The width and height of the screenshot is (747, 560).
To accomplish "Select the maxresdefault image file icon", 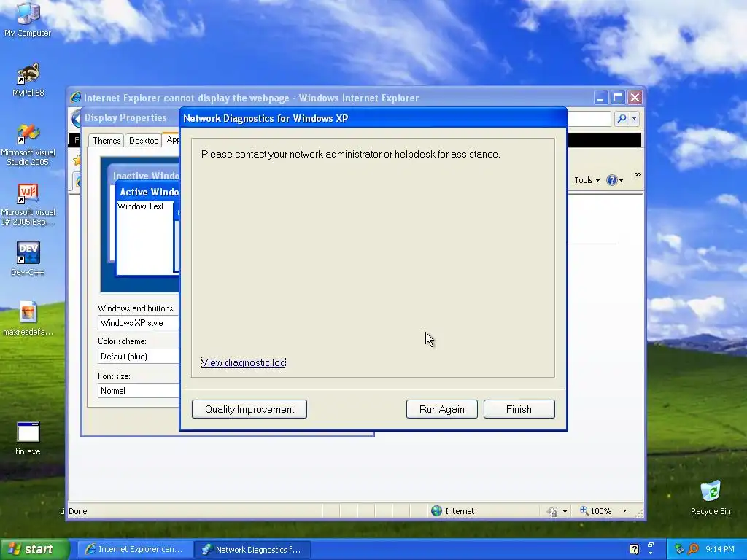I will (28, 318).
